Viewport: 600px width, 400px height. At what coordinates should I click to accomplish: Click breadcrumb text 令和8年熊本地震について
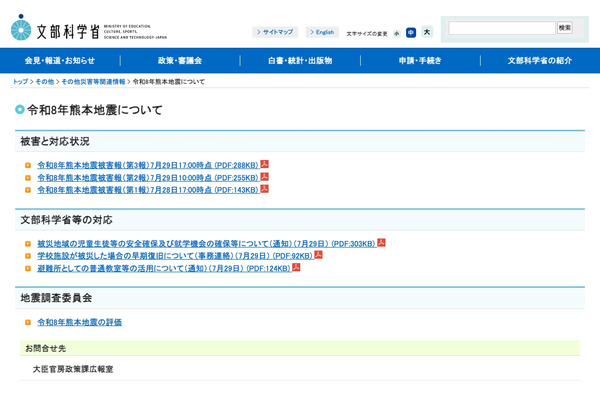[x=169, y=82]
